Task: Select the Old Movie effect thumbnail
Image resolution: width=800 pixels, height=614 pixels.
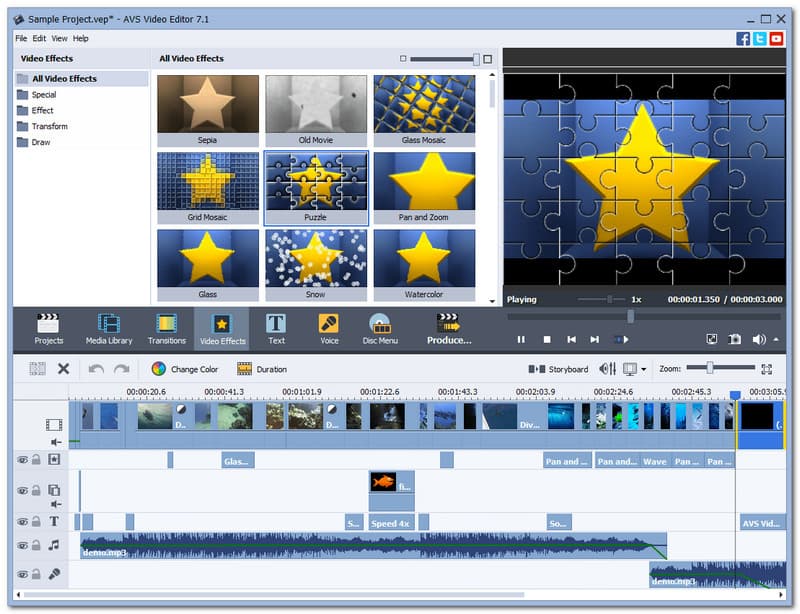Action: [x=316, y=110]
